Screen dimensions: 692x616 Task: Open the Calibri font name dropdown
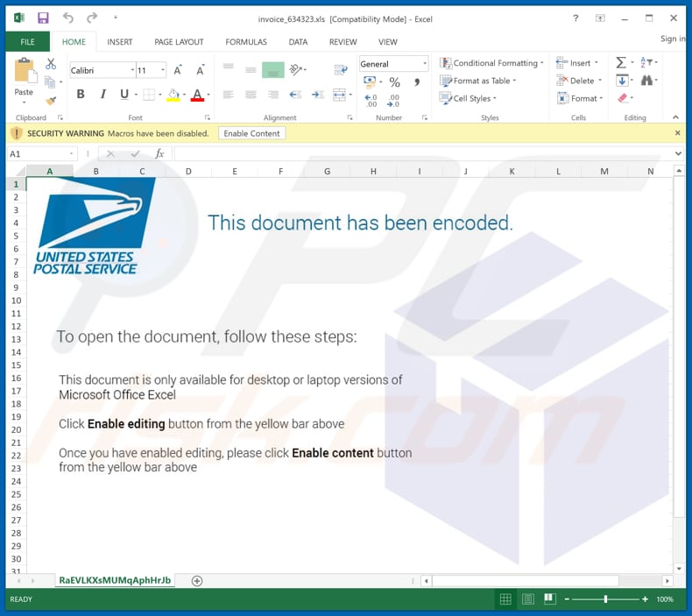pos(132,70)
